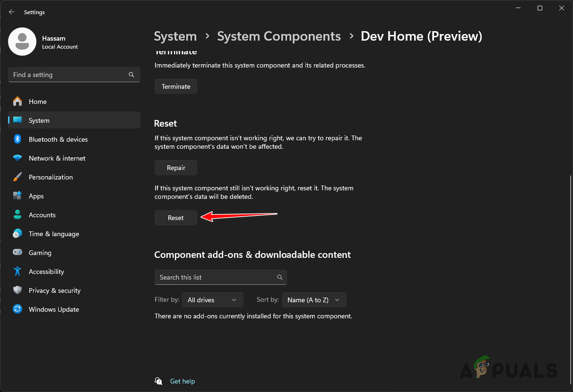The width and height of the screenshot is (573, 392).
Task: Open the Home section in sidebar
Action: [x=38, y=102]
